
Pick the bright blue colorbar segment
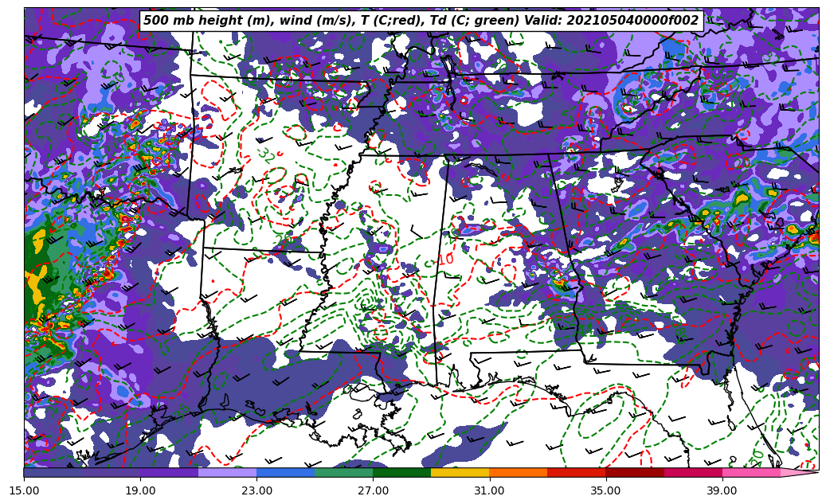(x=285, y=472)
